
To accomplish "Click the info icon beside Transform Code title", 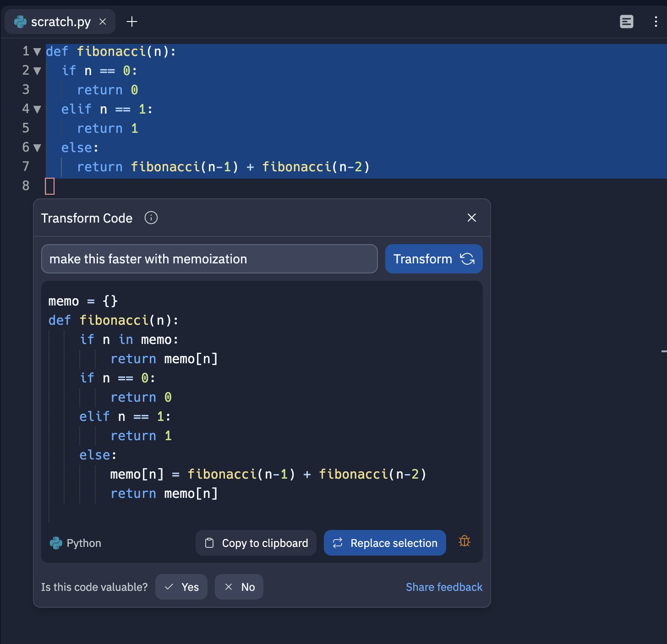I will pos(151,218).
